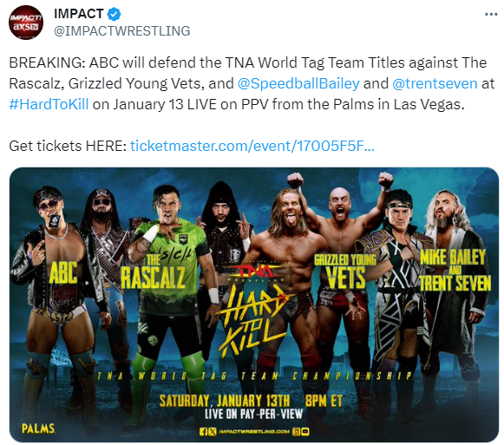Click the Instagram icon in the poster

pos(296,431)
